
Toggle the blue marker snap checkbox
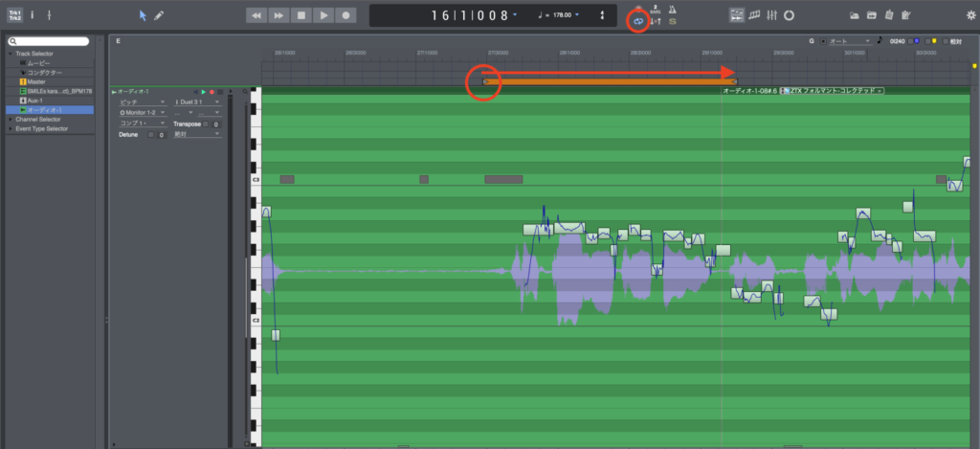pos(910,41)
